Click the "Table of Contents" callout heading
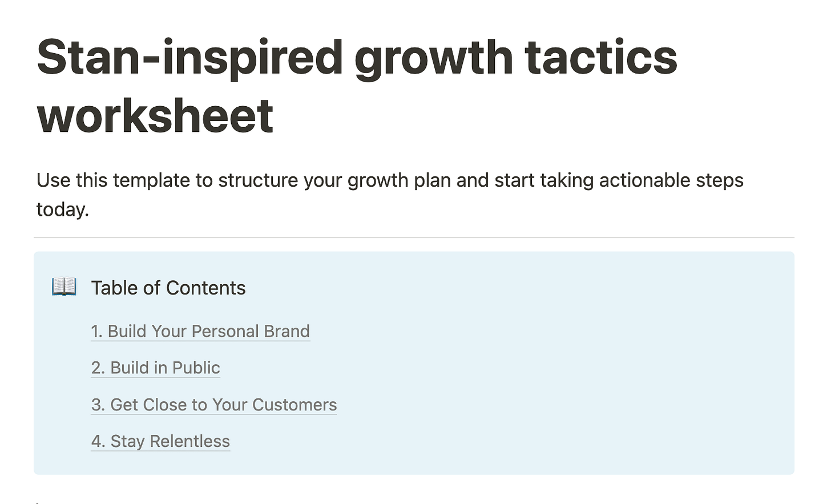Screen dimensions: 831x504 tap(168, 288)
